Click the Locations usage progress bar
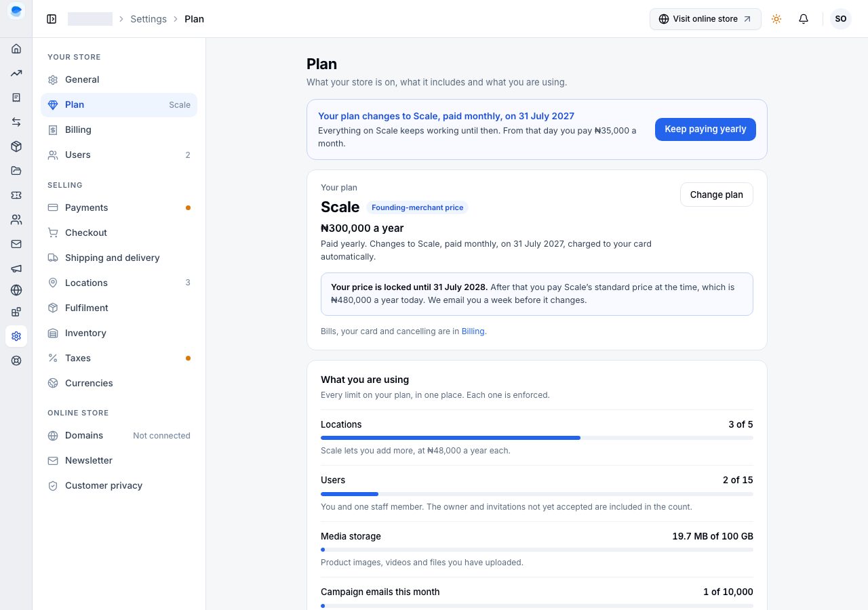 pos(537,438)
